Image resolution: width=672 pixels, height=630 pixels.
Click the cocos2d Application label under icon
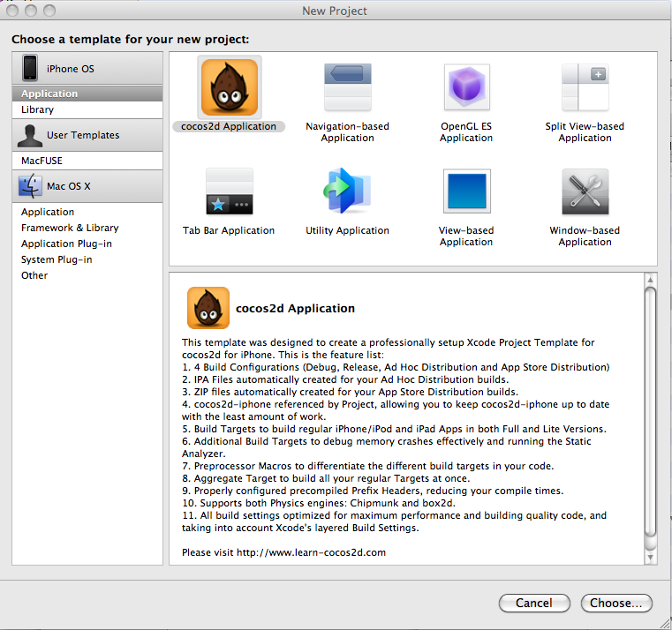229,126
